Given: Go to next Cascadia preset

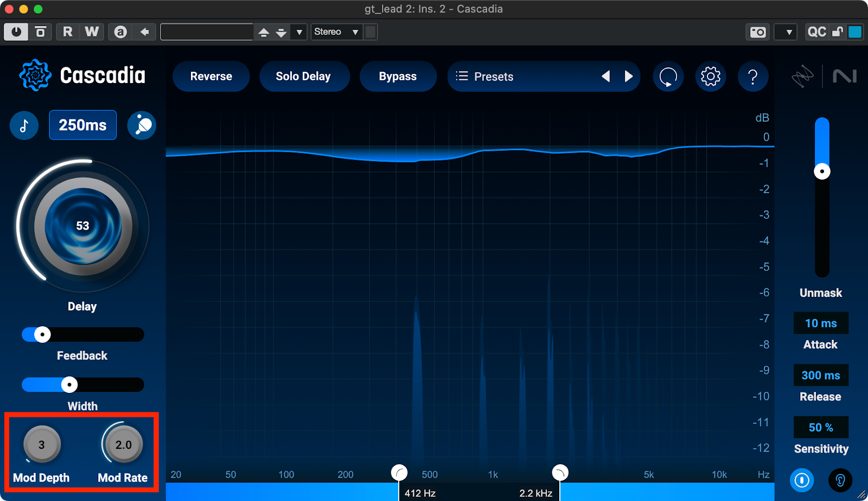Looking at the screenshot, I should click(629, 77).
